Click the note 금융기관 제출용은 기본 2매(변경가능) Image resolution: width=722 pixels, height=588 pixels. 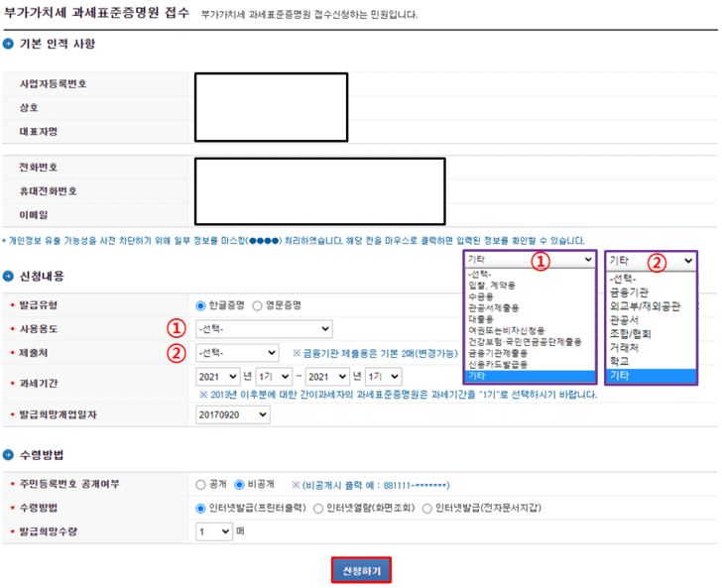pos(375,353)
